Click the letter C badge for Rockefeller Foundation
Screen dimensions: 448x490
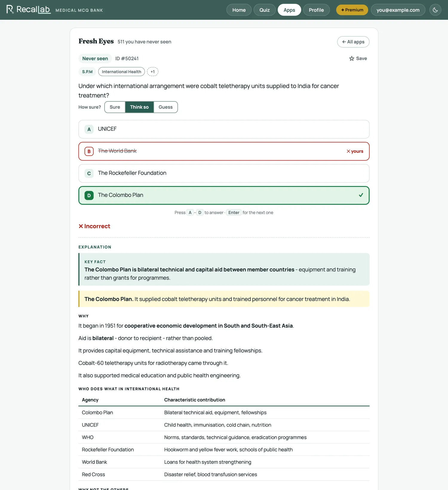pyautogui.click(x=89, y=173)
